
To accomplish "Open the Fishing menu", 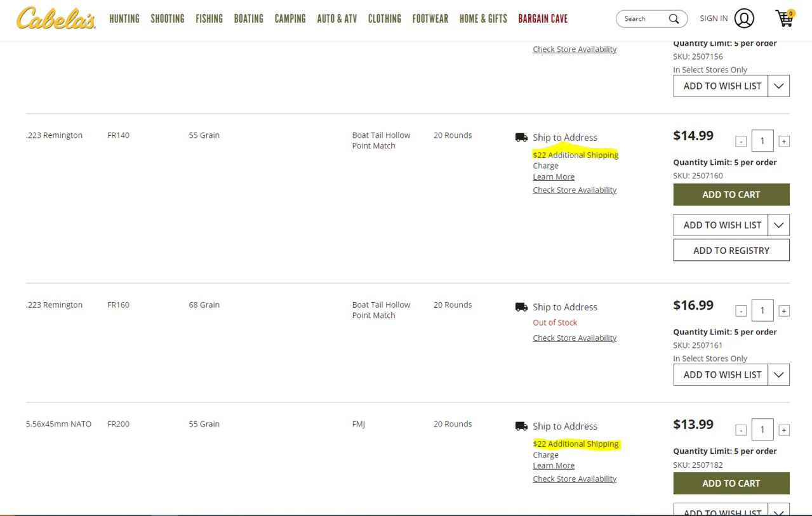I will pyautogui.click(x=209, y=18).
